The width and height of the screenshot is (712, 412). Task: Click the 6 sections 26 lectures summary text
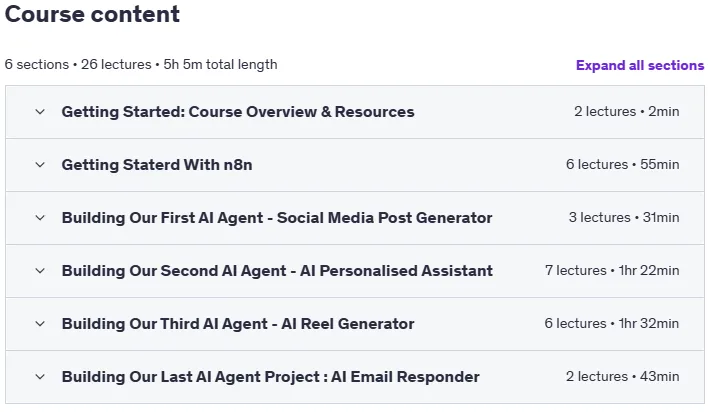click(141, 65)
